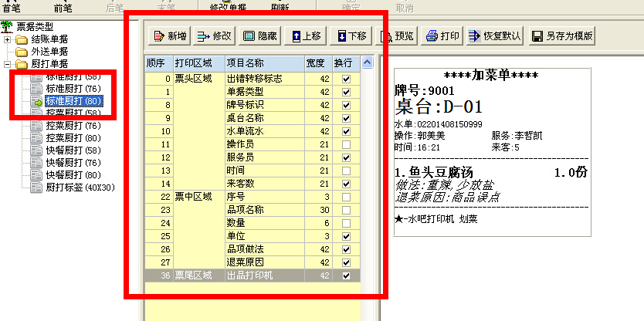Click 刷新 in the top bar
This screenshot has height=321, width=644.
coord(280,6)
